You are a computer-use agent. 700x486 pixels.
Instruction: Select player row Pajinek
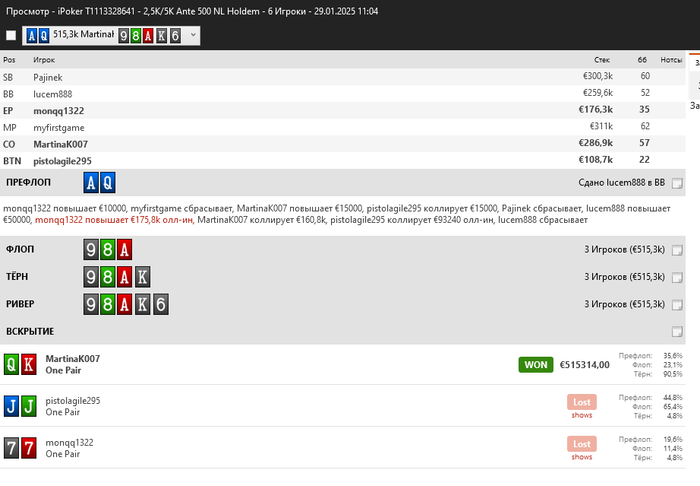342,77
